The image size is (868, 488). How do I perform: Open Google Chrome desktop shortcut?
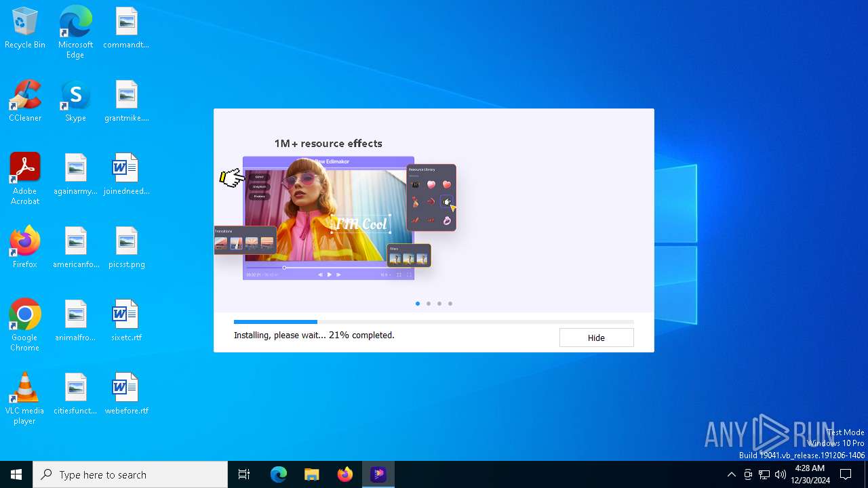25,325
